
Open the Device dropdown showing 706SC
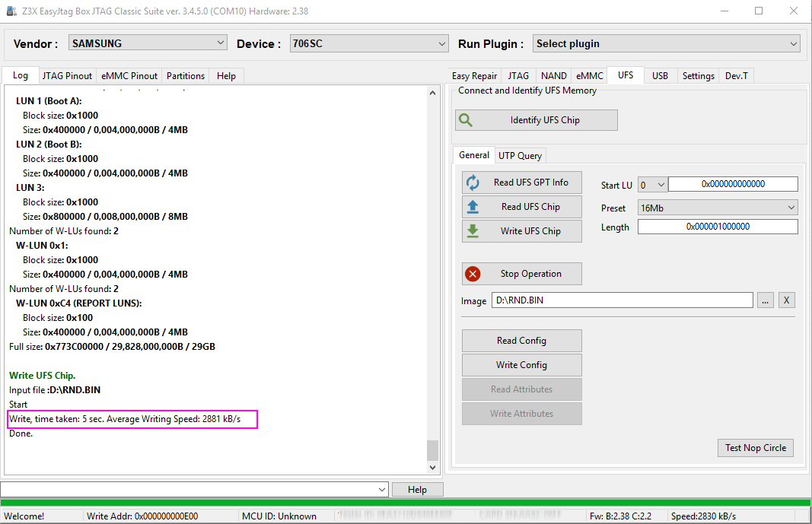pos(369,44)
